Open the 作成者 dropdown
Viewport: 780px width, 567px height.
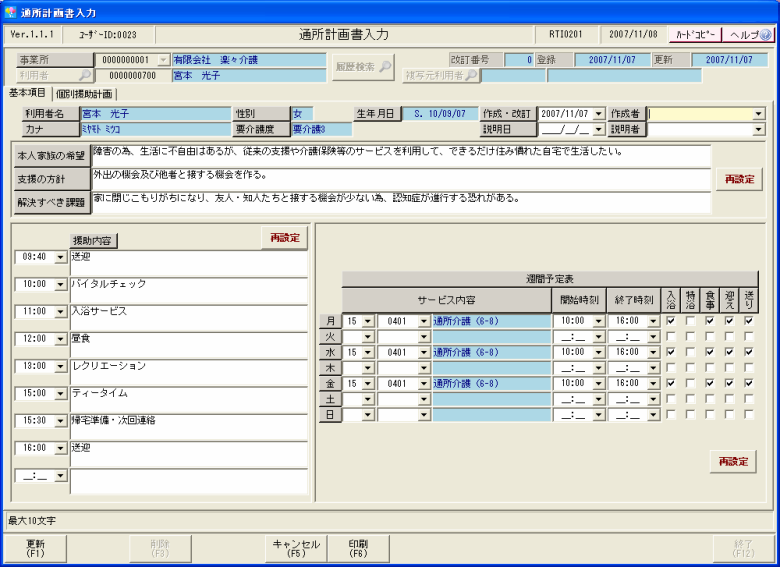[758, 114]
